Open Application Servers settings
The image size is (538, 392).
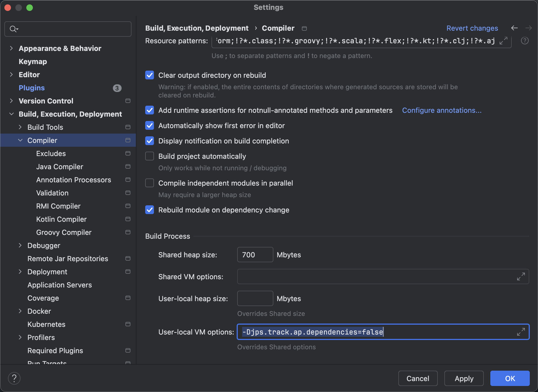click(60, 285)
